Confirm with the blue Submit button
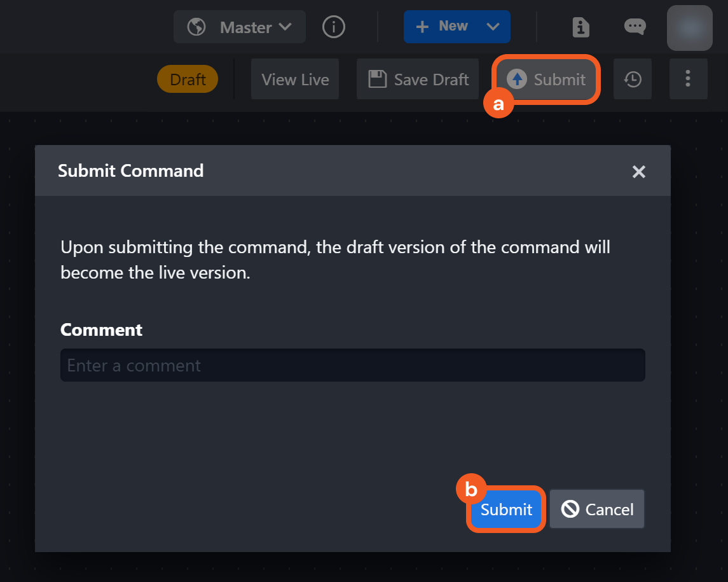 click(506, 509)
